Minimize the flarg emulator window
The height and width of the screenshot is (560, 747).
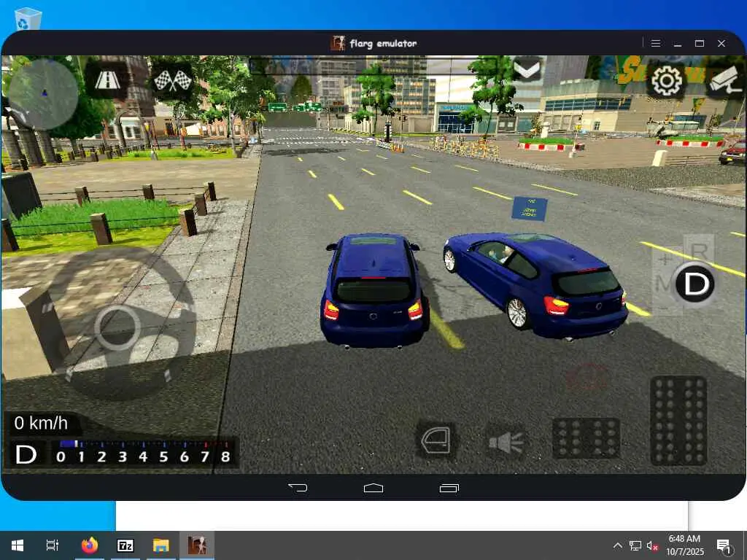click(678, 43)
